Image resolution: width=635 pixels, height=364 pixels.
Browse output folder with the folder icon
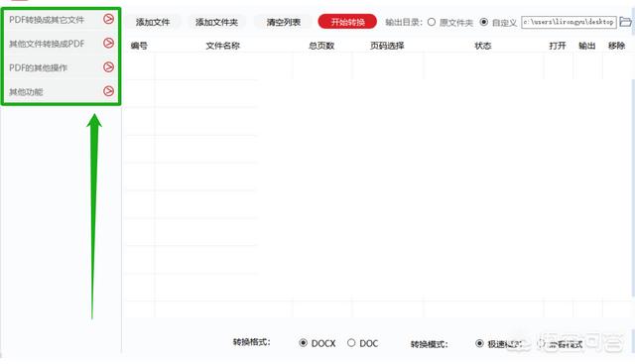point(626,22)
